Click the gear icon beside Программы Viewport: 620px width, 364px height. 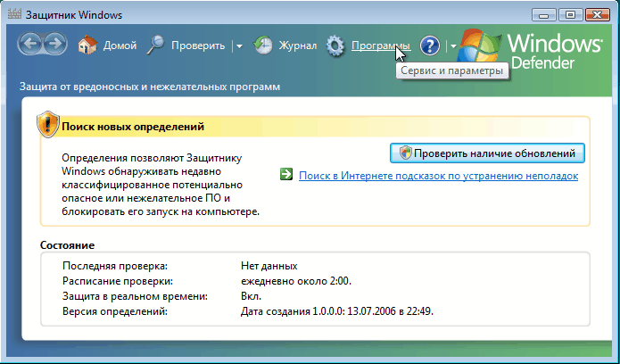tap(335, 45)
